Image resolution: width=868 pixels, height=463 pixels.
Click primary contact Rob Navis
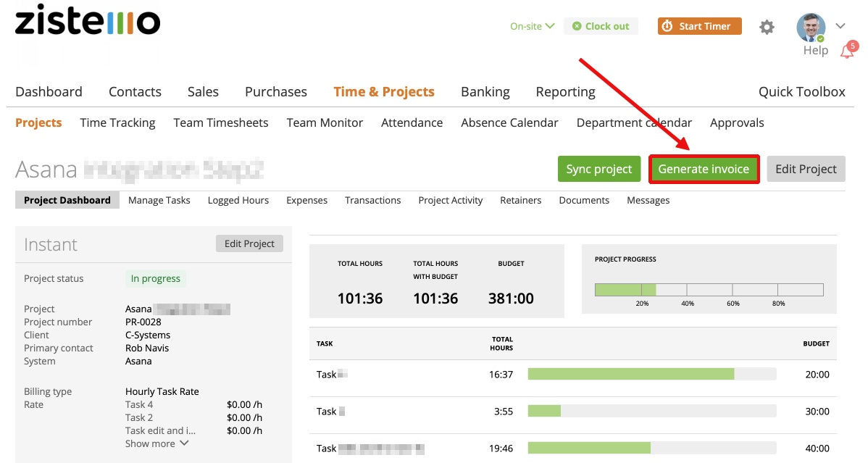[x=146, y=349]
